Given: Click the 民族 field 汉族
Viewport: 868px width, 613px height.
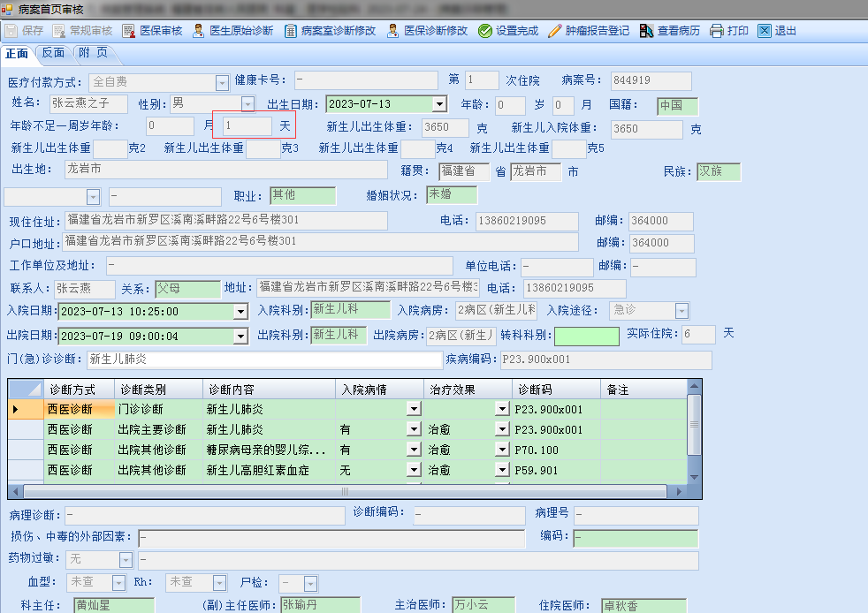Looking at the screenshot, I should click(x=719, y=171).
